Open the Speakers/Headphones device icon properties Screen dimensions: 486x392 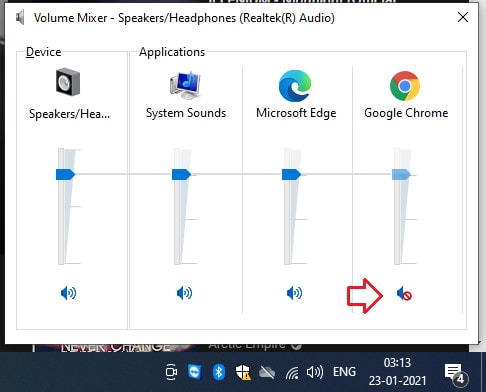click(x=68, y=82)
